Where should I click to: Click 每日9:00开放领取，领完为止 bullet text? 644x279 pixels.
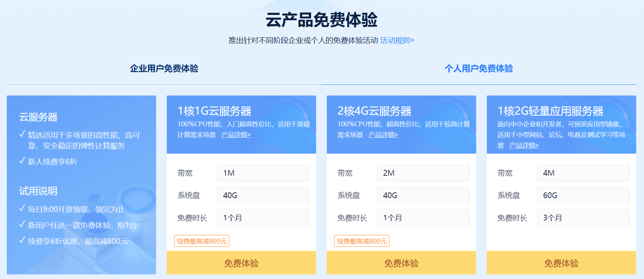[76, 209]
